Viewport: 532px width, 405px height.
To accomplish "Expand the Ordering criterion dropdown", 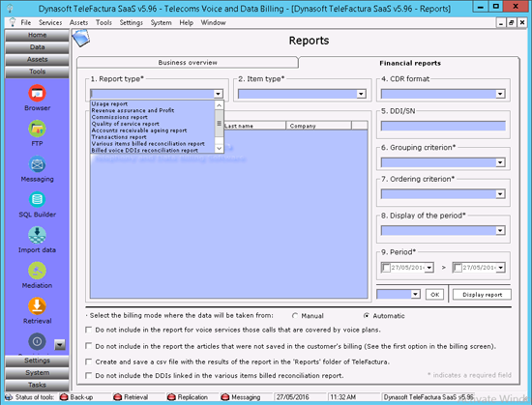I will click(x=500, y=194).
